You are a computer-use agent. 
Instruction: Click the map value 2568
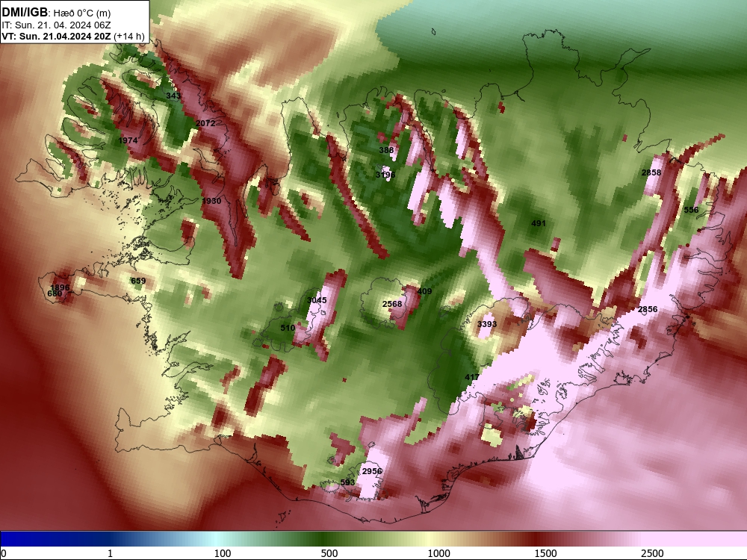[x=392, y=304]
